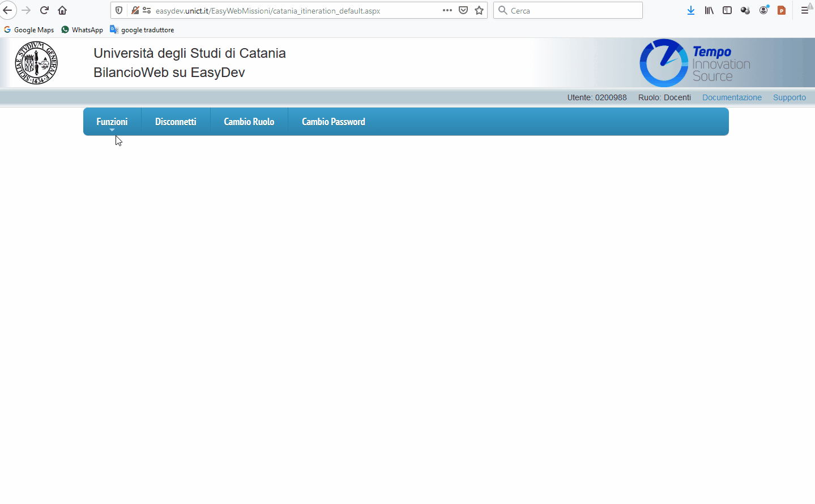This screenshot has height=504, width=815.
Task: Open the Firefox account avatar icon
Action: click(764, 10)
